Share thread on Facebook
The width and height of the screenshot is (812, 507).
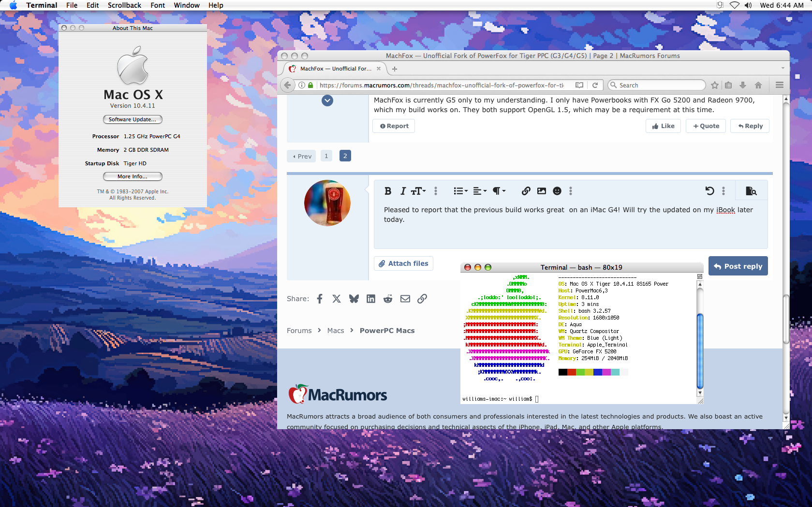(x=320, y=299)
